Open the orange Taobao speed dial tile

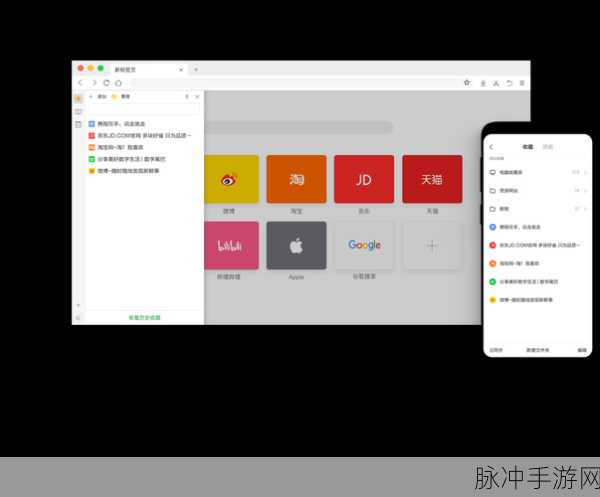pyautogui.click(x=297, y=179)
